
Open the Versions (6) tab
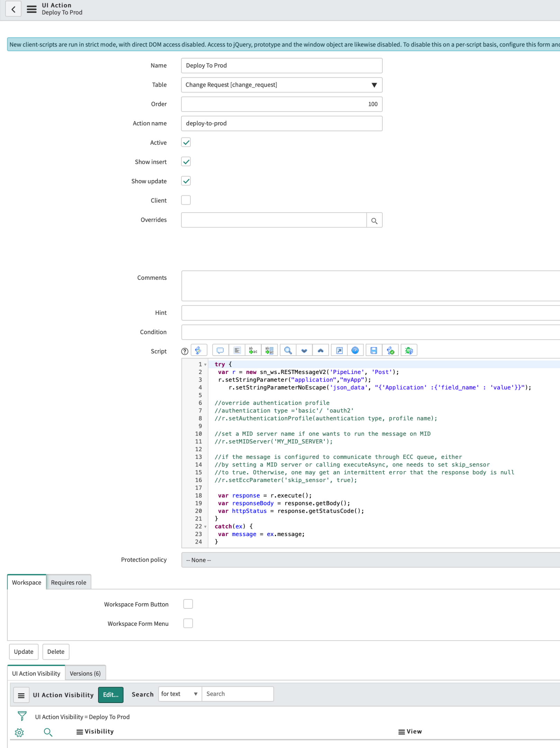click(85, 673)
